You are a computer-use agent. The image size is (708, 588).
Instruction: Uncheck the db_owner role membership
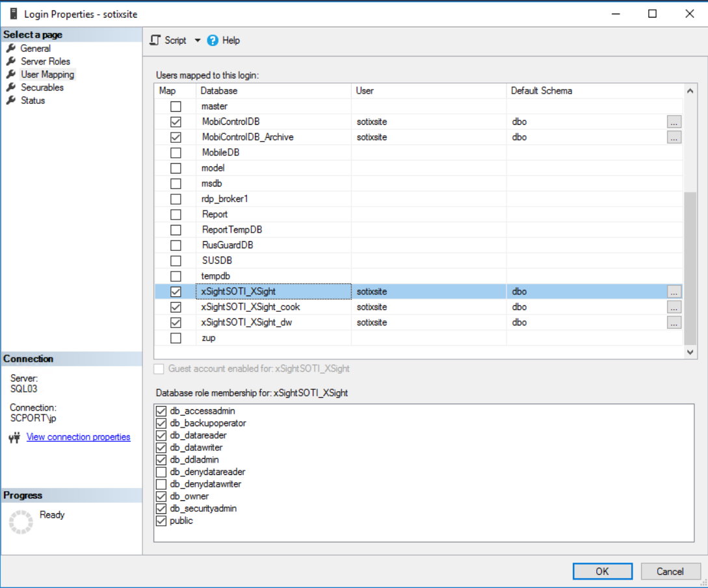tap(162, 496)
